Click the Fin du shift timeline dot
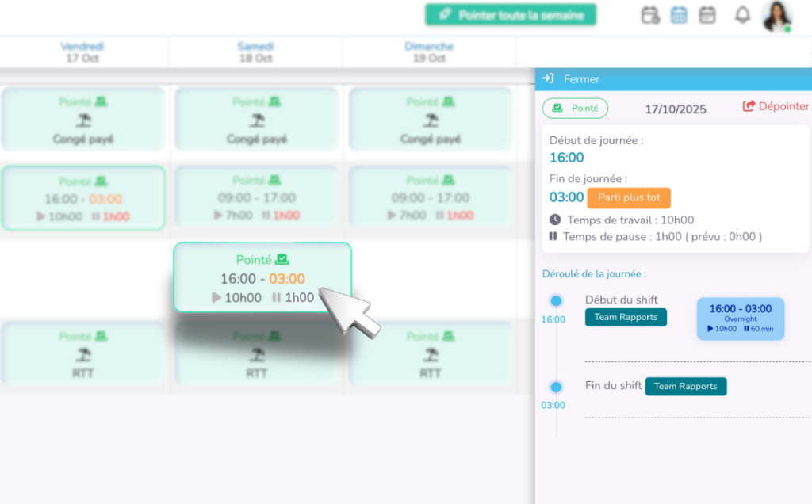812x504 pixels. pos(556,387)
